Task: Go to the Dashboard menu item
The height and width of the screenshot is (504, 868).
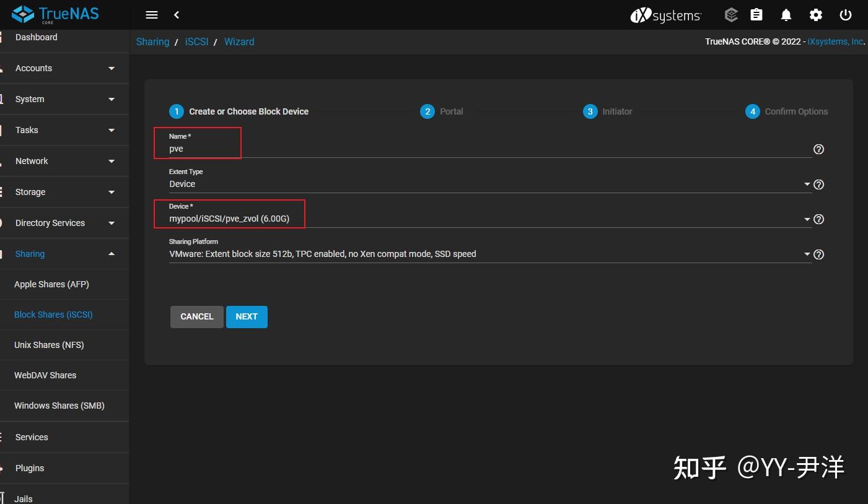Action: click(35, 37)
